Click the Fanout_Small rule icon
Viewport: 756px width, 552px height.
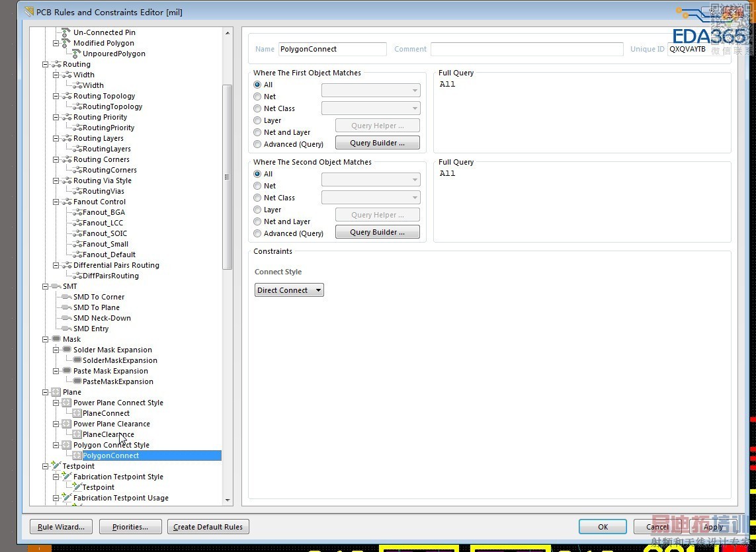tap(76, 245)
